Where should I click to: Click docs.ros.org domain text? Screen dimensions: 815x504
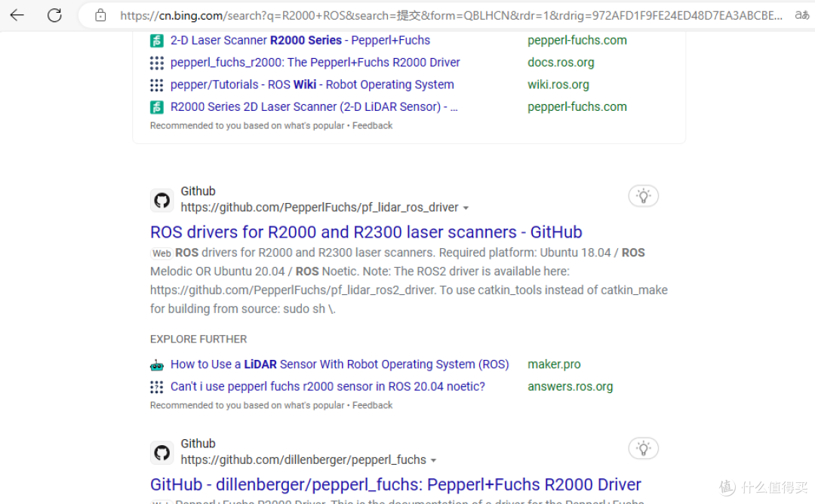click(561, 63)
